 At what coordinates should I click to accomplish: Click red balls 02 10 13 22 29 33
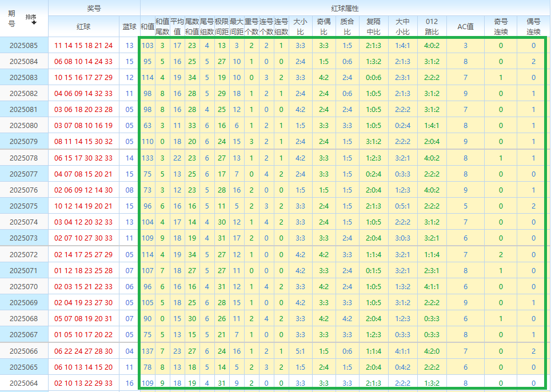pyautogui.click(x=83, y=383)
